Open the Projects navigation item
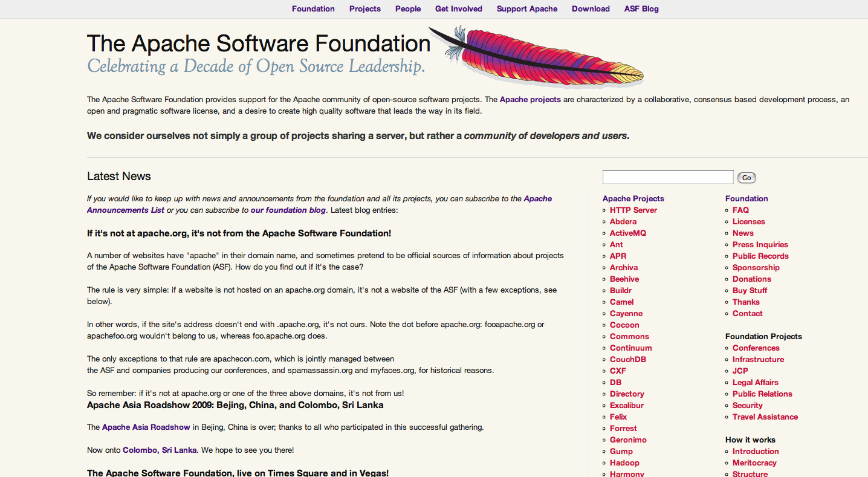 click(365, 9)
